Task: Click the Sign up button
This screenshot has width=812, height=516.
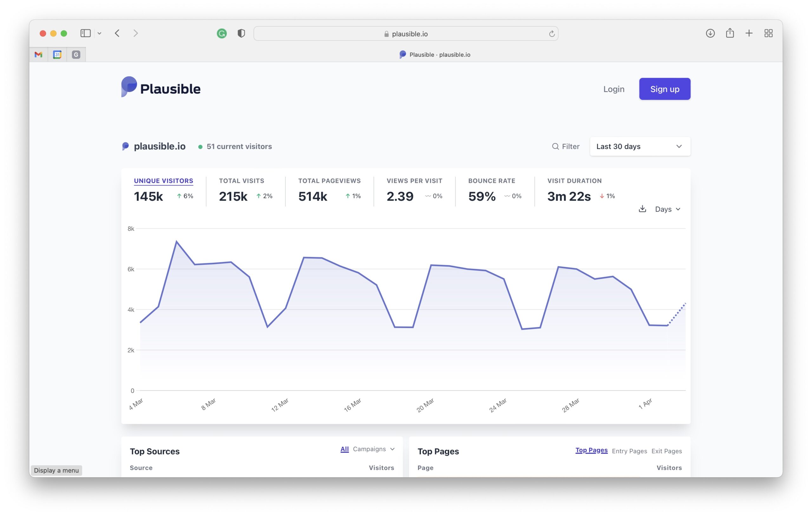Action: [665, 89]
